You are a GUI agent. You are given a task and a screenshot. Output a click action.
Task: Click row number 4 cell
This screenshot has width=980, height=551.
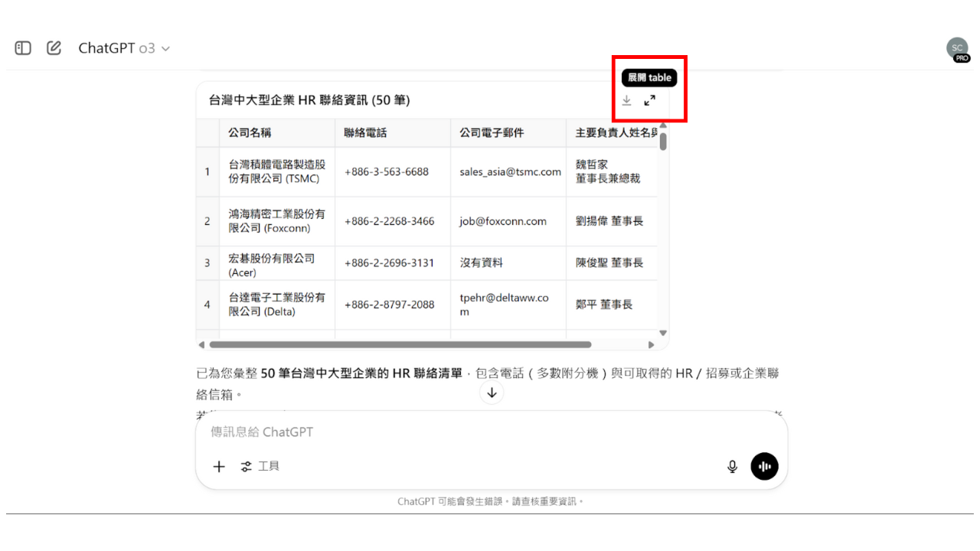pyautogui.click(x=207, y=305)
